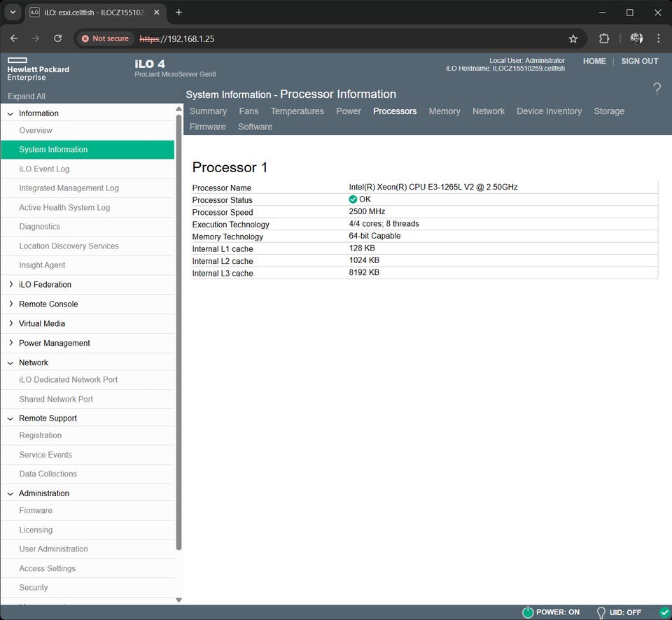
Task: Open the Chrome three-dot menu
Action: [658, 38]
